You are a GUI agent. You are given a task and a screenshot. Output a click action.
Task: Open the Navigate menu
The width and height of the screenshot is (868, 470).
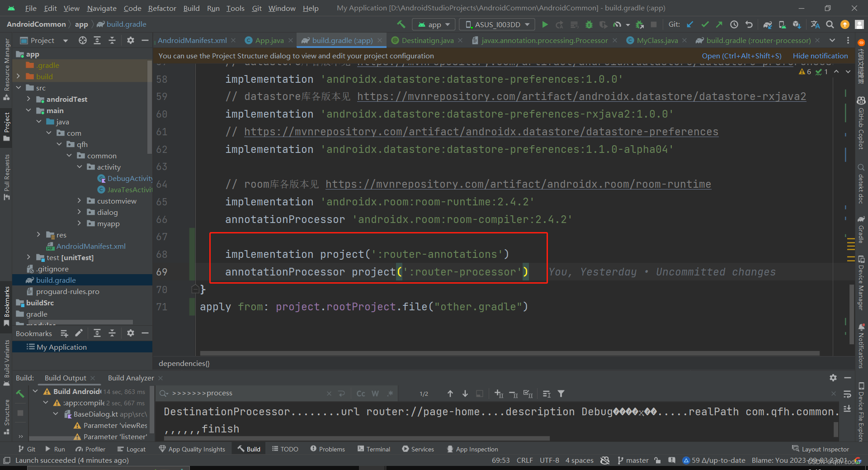(102, 8)
